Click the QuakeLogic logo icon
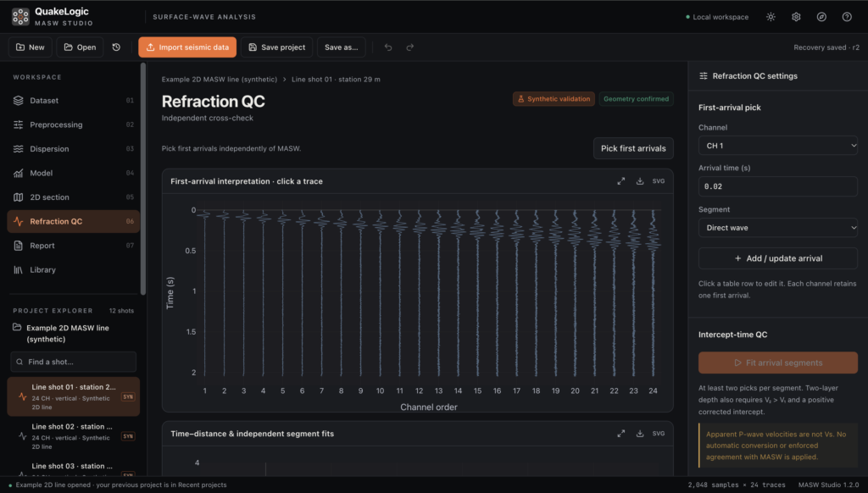This screenshot has width=868, height=493. click(x=20, y=17)
